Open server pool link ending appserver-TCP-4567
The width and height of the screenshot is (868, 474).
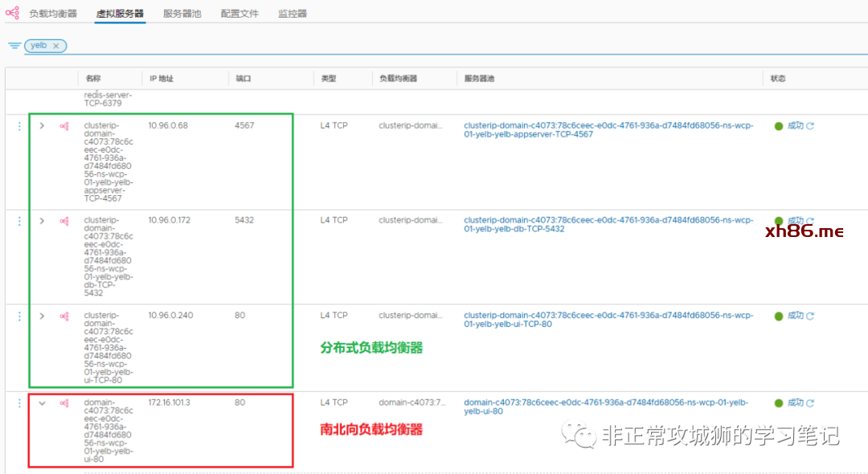coord(608,129)
